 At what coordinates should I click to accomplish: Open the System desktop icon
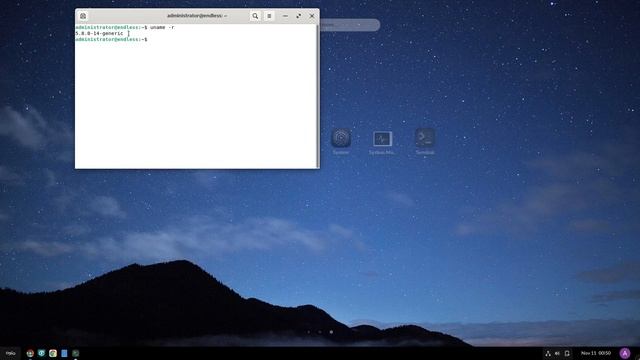click(341, 141)
